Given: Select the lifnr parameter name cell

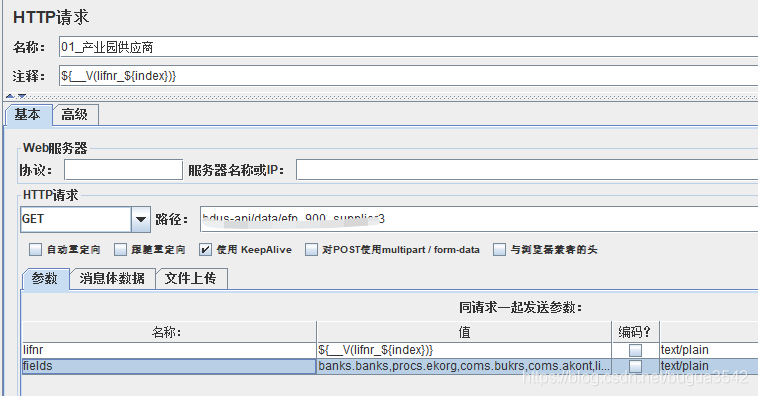Looking at the screenshot, I should (x=169, y=350).
